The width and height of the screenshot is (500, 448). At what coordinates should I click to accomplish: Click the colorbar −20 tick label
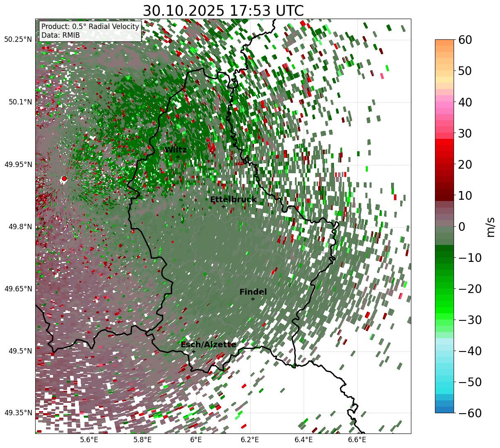[470, 288]
